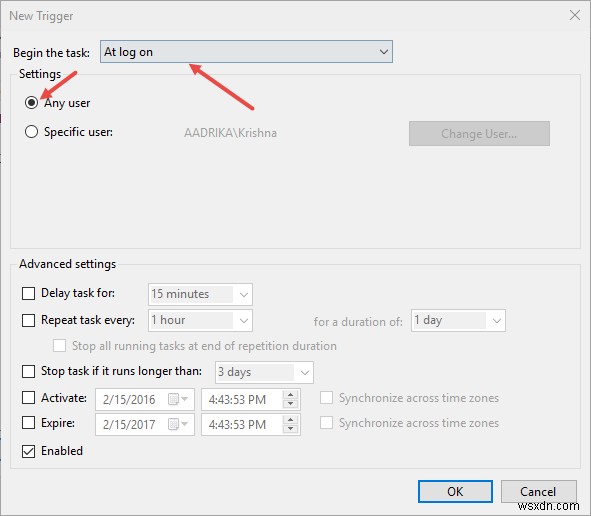591x516 pixels.
Task: Check Stop all running tasks at end option
Action: click(x=60, y=346)
